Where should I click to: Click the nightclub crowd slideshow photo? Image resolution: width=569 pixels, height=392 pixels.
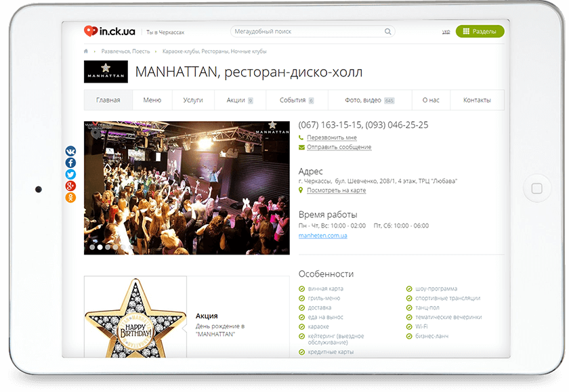186,188
